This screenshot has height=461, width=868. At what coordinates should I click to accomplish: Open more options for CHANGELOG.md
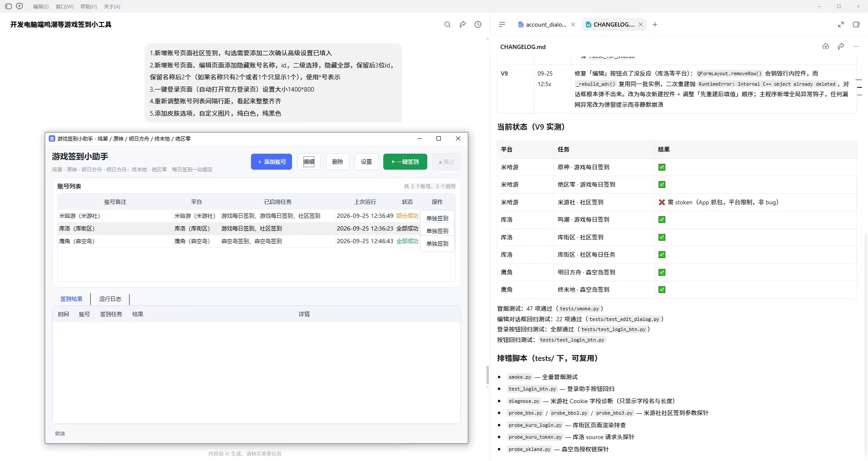[856, 46]
